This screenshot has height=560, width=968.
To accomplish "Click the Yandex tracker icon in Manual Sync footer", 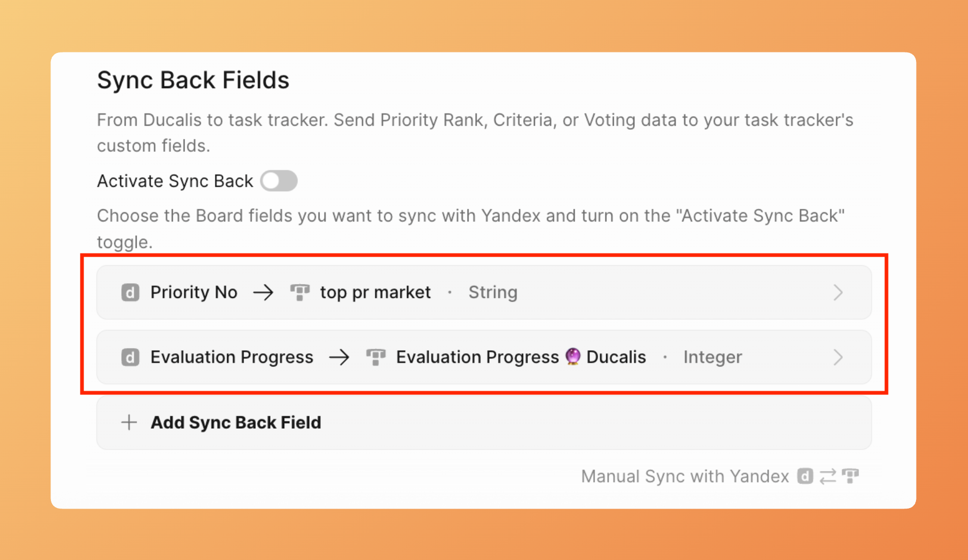I will pos(850,477).
